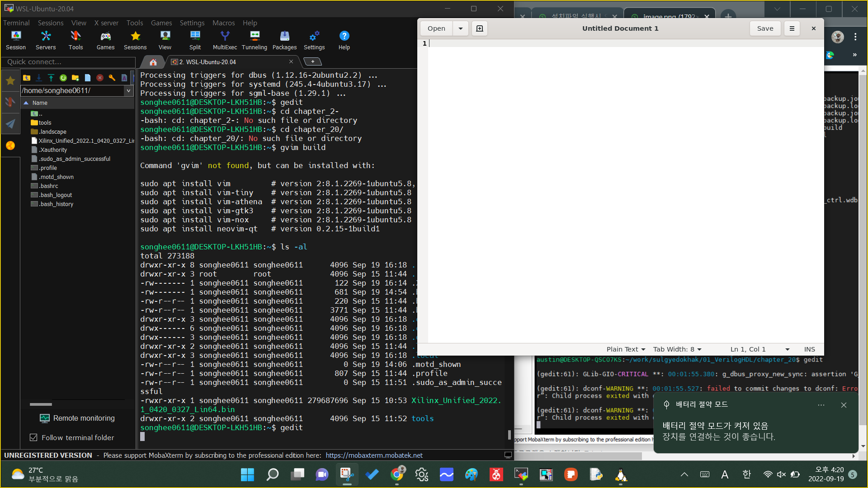Add a new terminal tab
Viewport: 868px width, 488px height.
[x=312, y=61]
